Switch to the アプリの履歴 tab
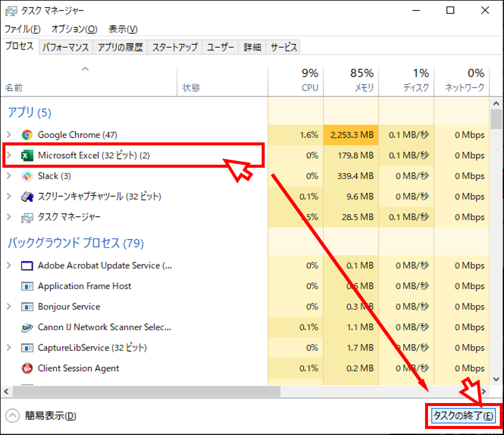The height and width of the screenshot is (435, 504). tap(120, 47)
